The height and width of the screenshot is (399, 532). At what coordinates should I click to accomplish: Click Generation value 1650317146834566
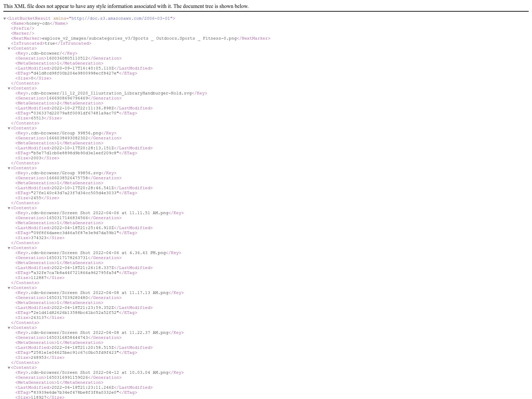[x=67, y=218]
